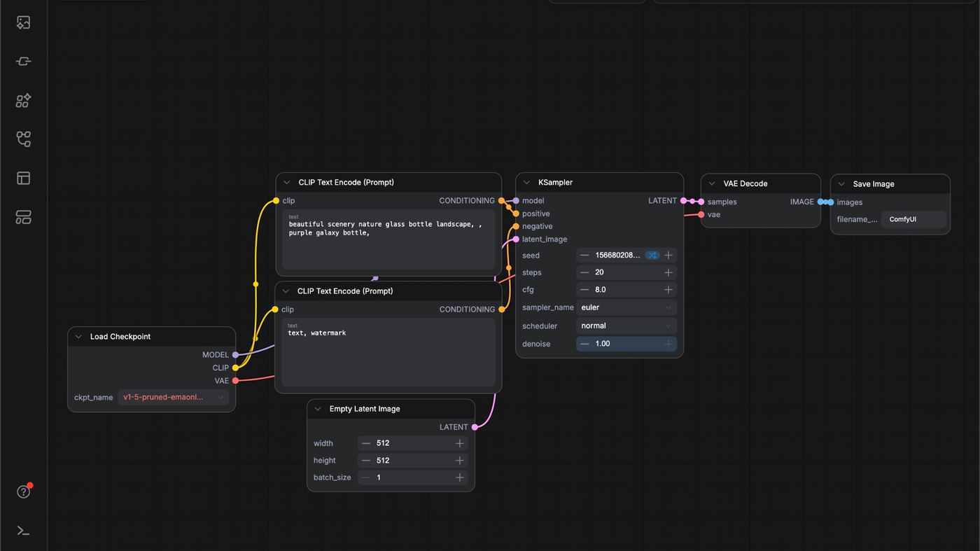980x551 pixels.
Task: Open the templates layout icon in sidebar
Action: 23,178
